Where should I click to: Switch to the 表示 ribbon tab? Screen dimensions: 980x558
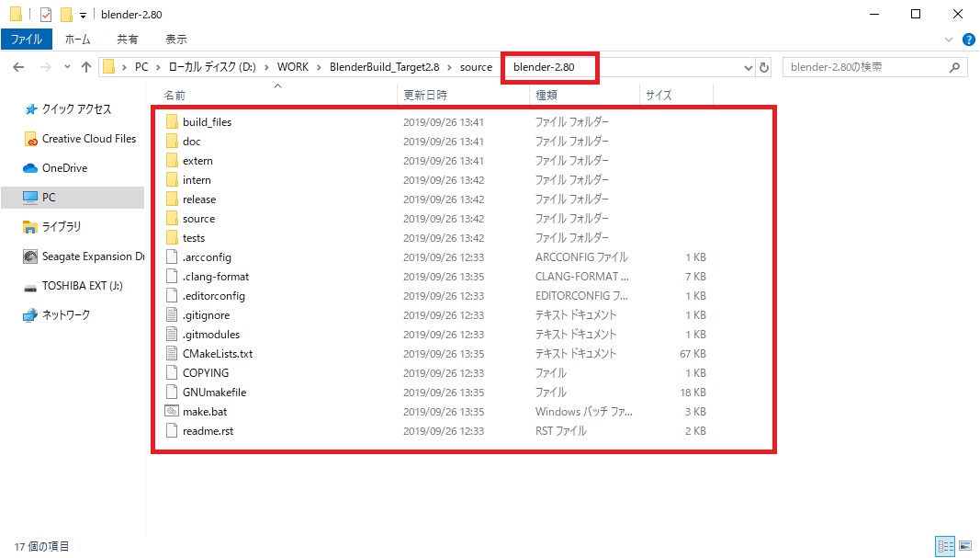[x=175, y=40]
